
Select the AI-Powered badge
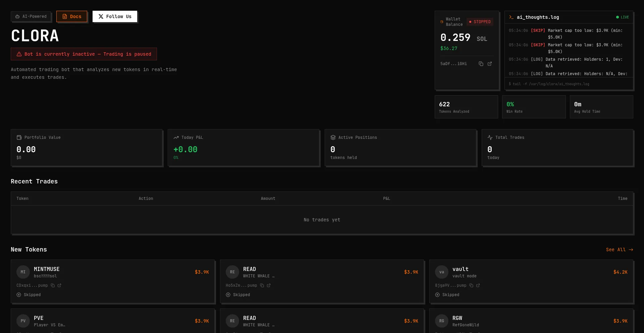(x=31, y=16)
